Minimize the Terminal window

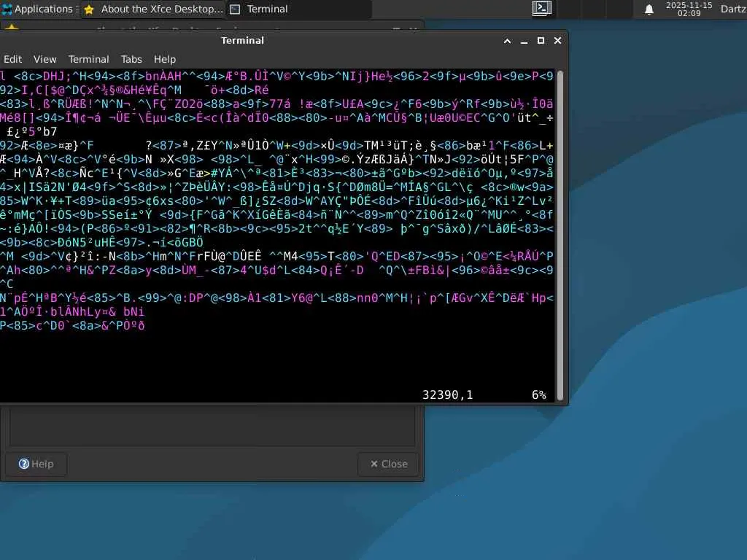pos(524,41)
